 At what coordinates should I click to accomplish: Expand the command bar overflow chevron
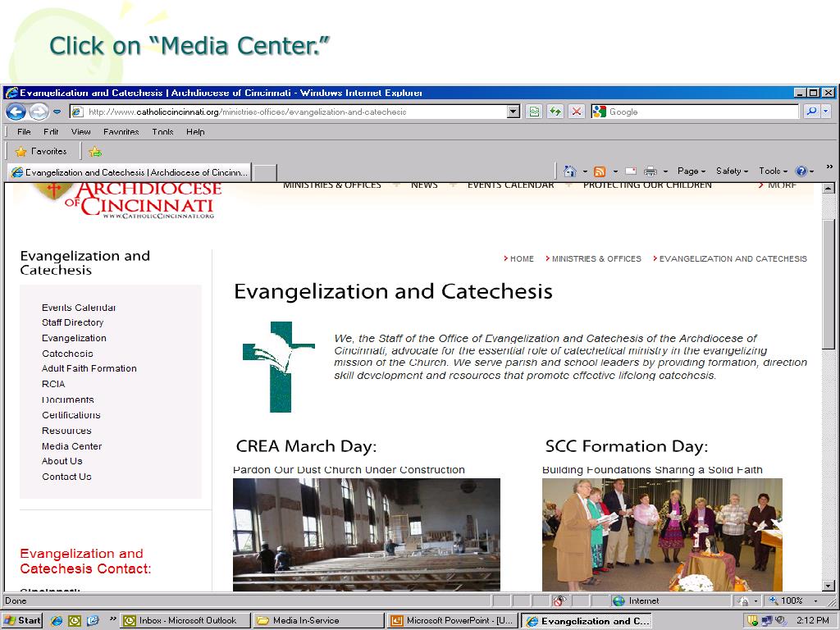(x=829, y=167)
